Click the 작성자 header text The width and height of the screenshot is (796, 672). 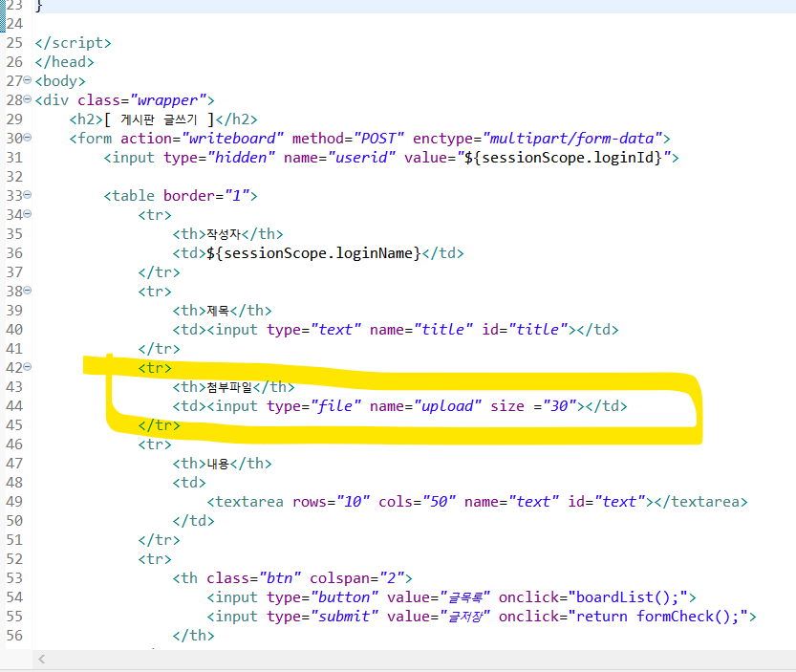(224, 234)
